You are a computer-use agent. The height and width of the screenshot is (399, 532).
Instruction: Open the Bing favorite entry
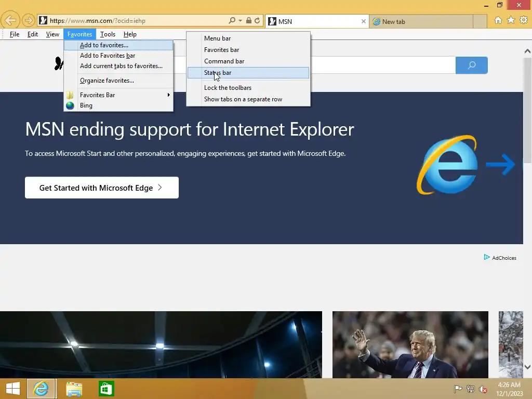118,105
